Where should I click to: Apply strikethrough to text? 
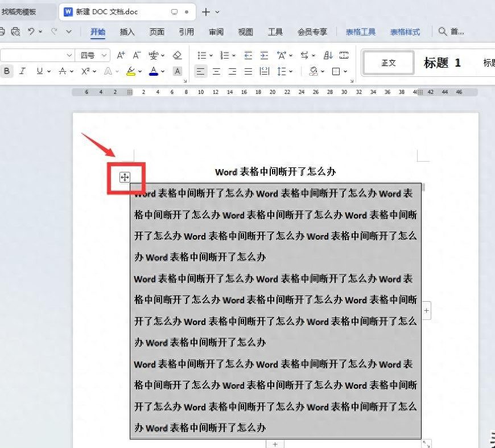tap(63, 71)
